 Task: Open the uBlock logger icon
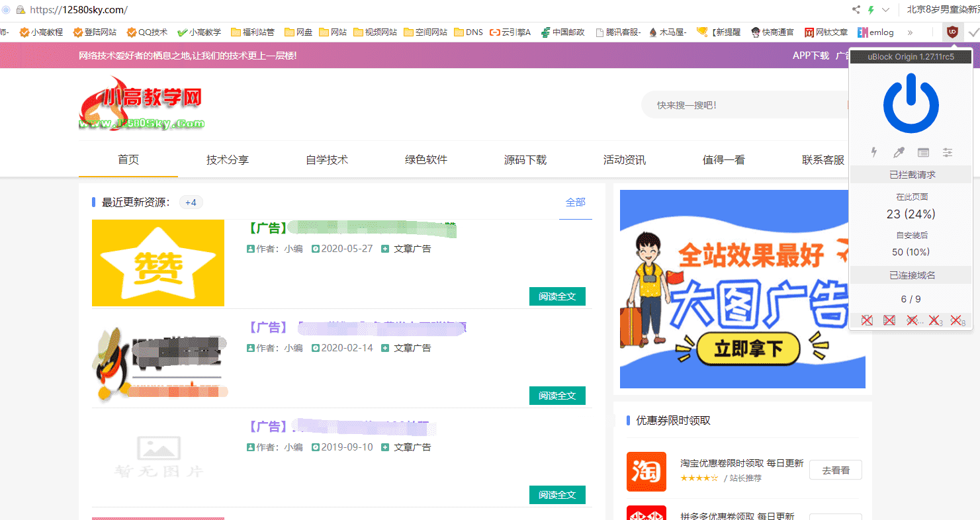point(923,152)
